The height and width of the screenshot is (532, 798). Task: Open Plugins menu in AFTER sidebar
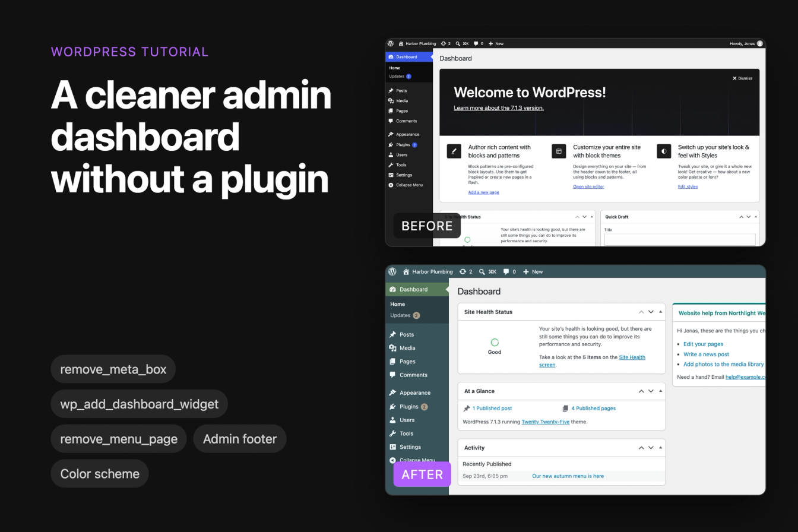point(417,407)
